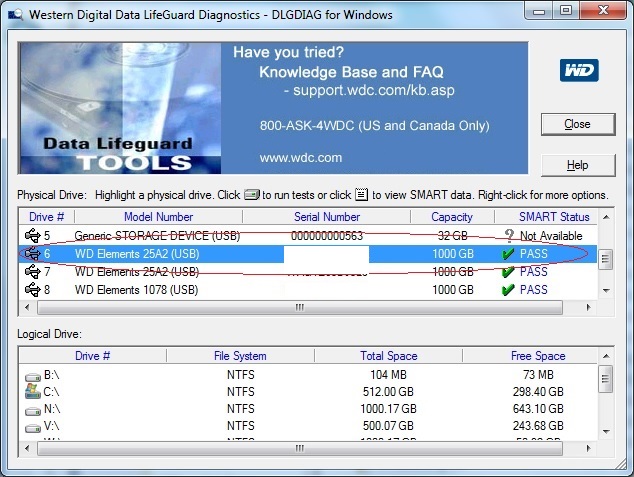This screenshot has height=477, width=634.
Task: Sort logical drives by Total Space header
Action: click(389, 356)
